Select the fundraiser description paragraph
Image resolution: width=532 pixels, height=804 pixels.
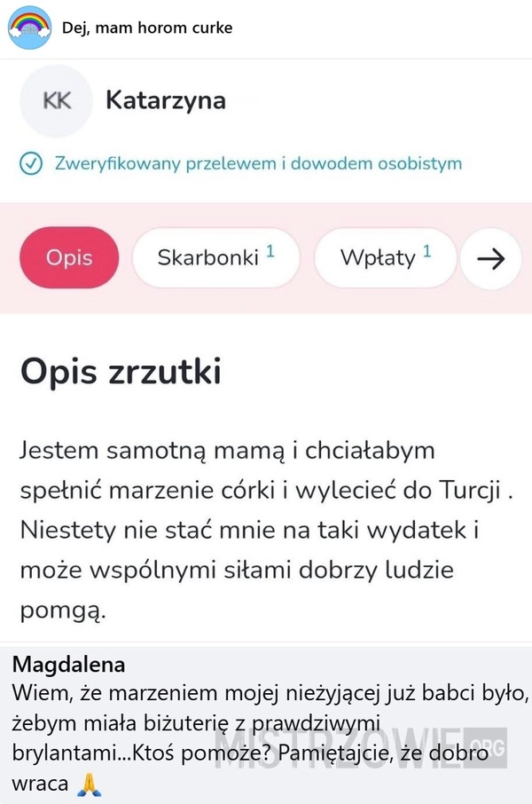tap(267, 530)
